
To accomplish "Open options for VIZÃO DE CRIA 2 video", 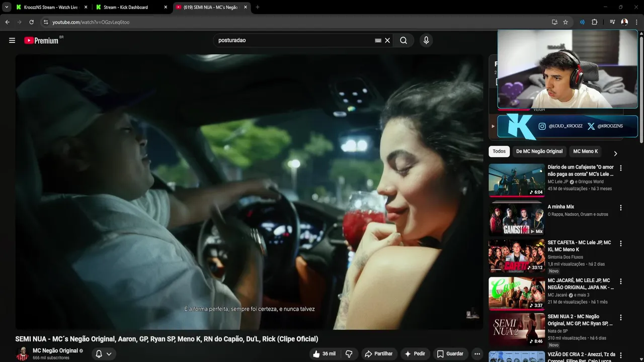I will point(621,355).
